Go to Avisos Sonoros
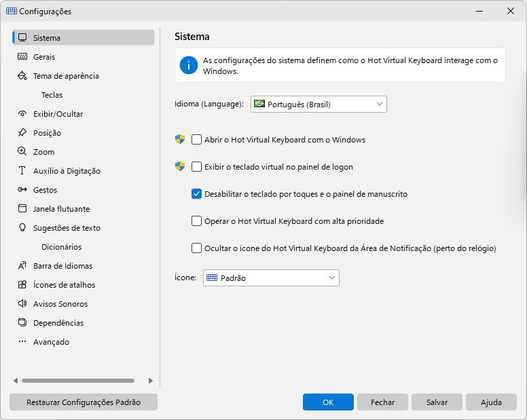Viewport: 527px width, 420px height. pos(84,304)
